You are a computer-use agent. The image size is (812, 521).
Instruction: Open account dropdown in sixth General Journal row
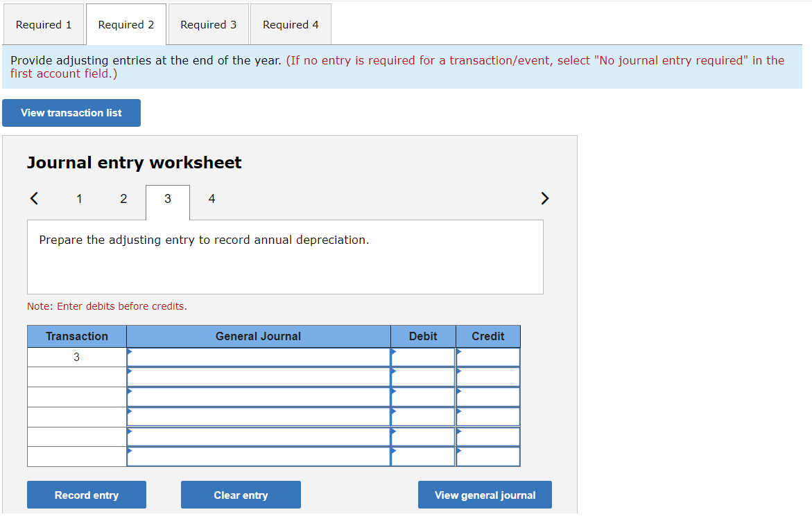259,457
